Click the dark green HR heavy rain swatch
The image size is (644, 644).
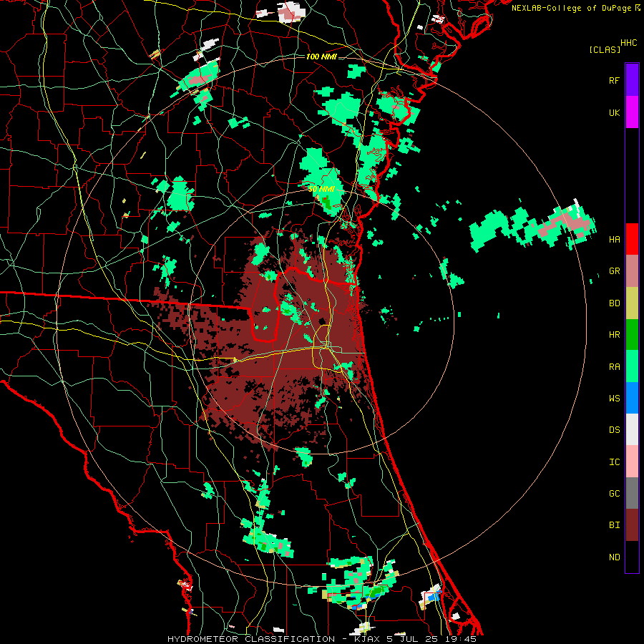tap(632, 335)
